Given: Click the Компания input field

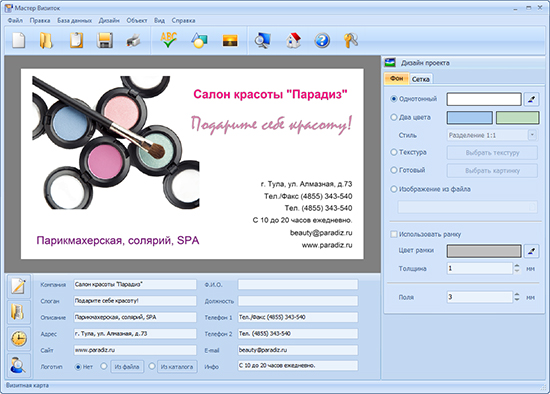Looking at the screenshot, I should (135, 285).
